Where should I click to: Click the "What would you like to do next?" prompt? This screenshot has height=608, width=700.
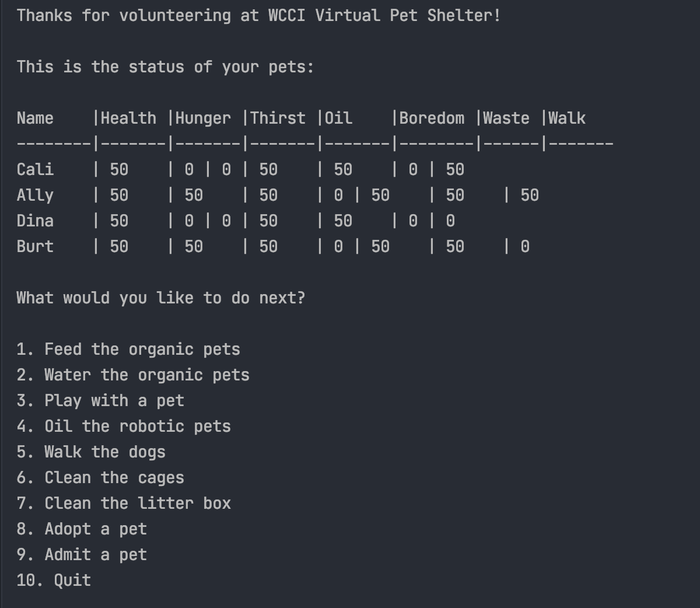coord(161,298)
